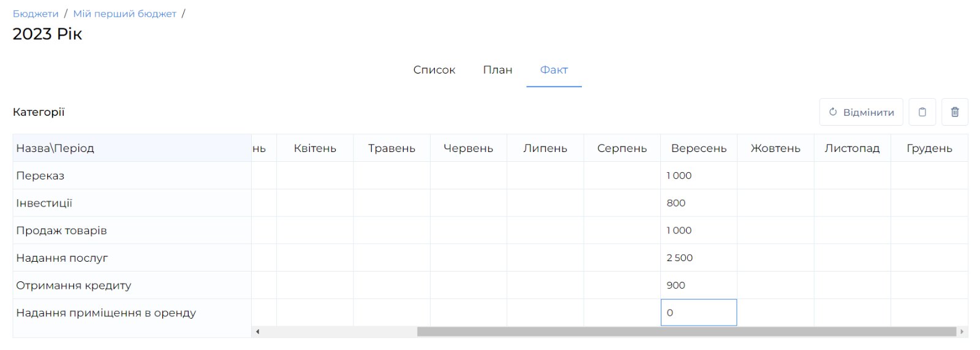Select the Продаж товарів row label
This screenshot has width=980, height=350.
[61, 230]
